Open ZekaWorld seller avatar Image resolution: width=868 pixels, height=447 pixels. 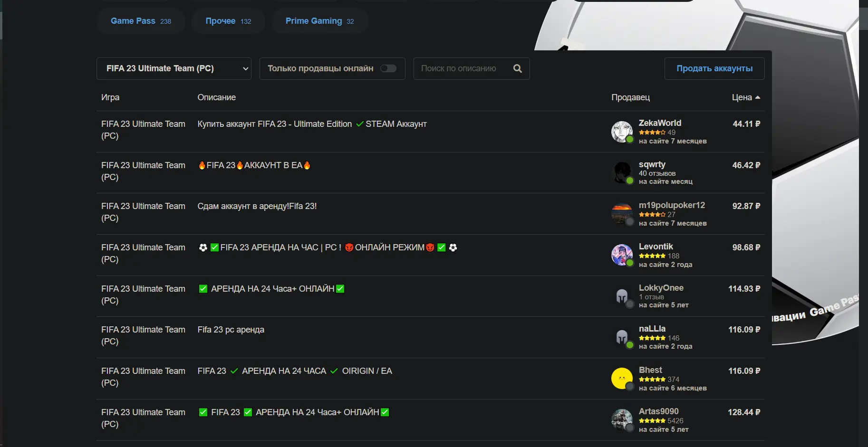[x=622, y=132]
